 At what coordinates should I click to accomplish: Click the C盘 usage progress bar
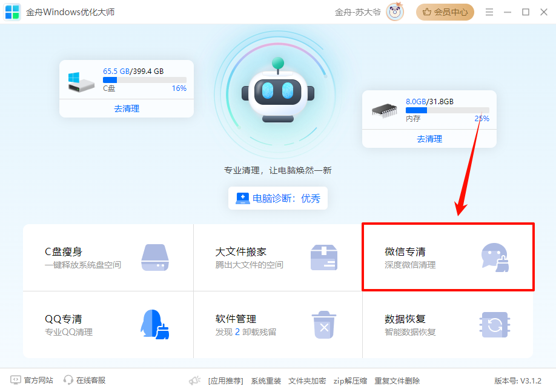(x=145, y=80)
